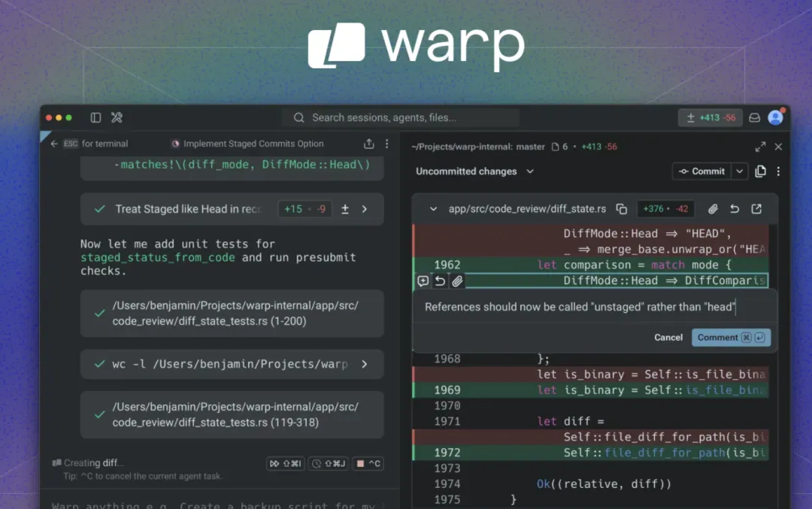Click line number 1972 in the diff
Screen dimensions: 812x509
(447, 453)
